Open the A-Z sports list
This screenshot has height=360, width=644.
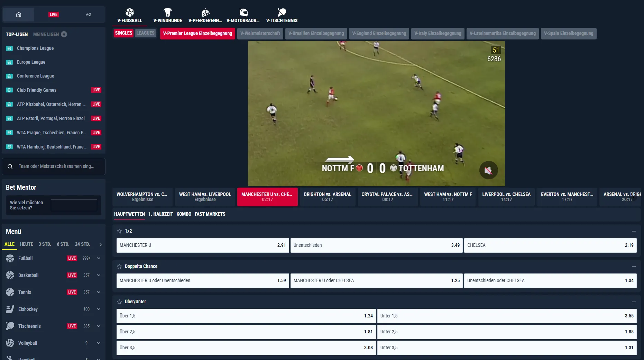tap(89, 15)
